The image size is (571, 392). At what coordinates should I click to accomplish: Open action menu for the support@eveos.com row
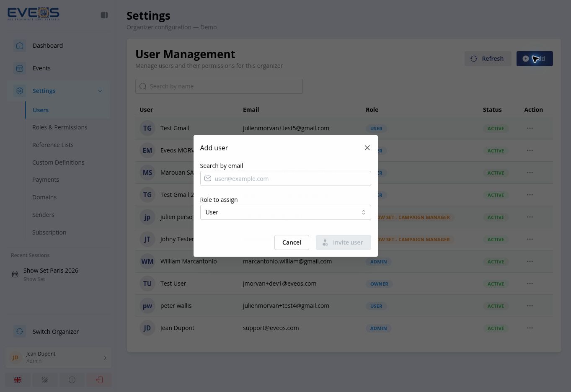coord(530,328)
